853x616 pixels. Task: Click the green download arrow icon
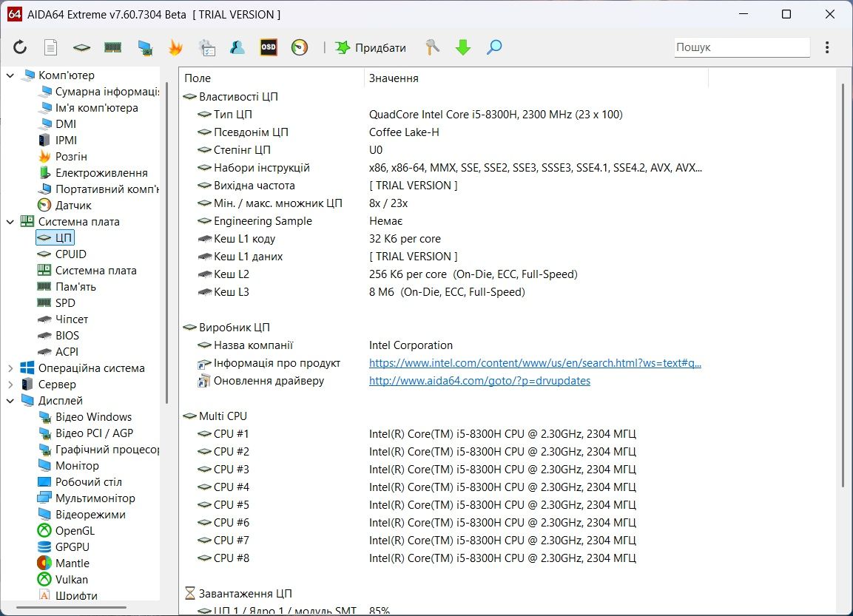pos(463,47)
